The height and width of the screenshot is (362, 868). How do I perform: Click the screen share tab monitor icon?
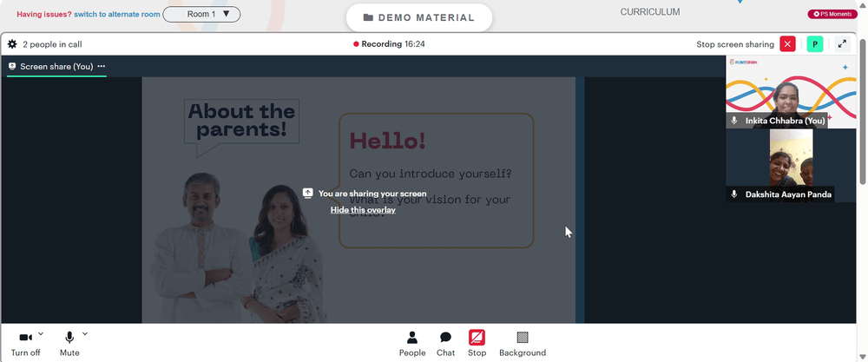[x=12, y=67]
